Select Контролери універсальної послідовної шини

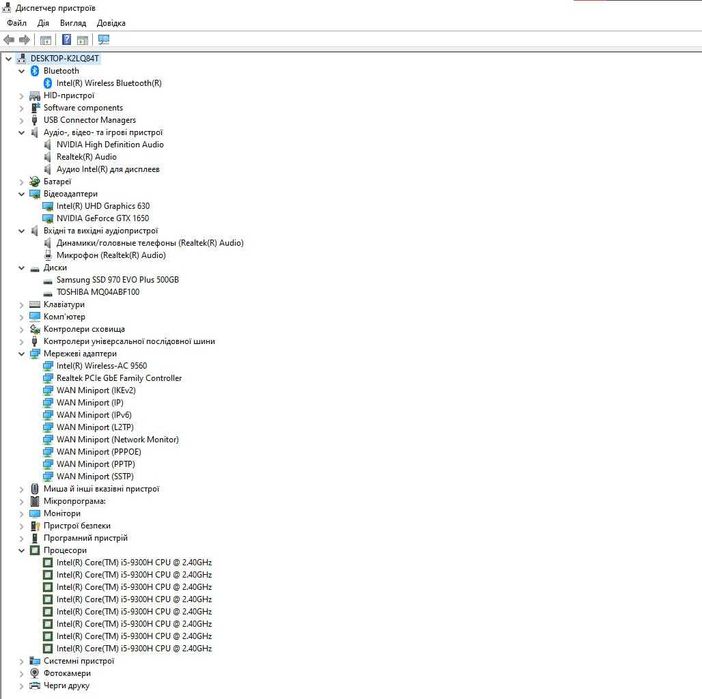pyautogui.click(x=129, y=341)
